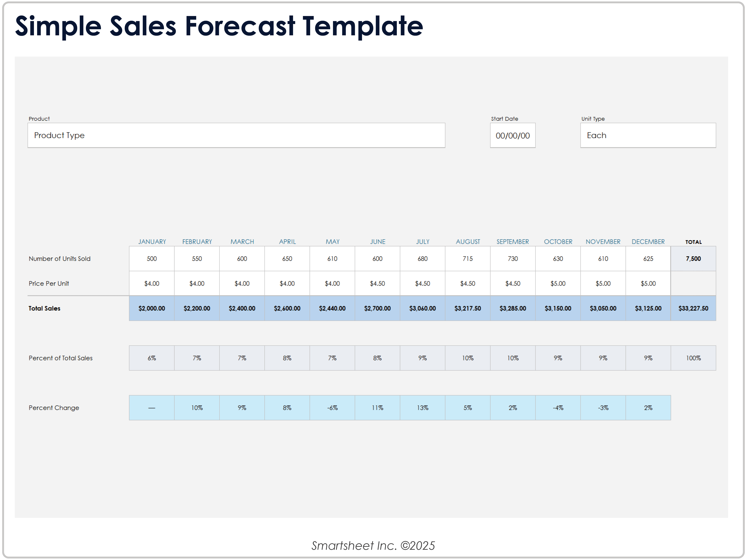The image size is (747, 560).
Task: Click October's Percent Change cell showing -4%
Action: 557,408
